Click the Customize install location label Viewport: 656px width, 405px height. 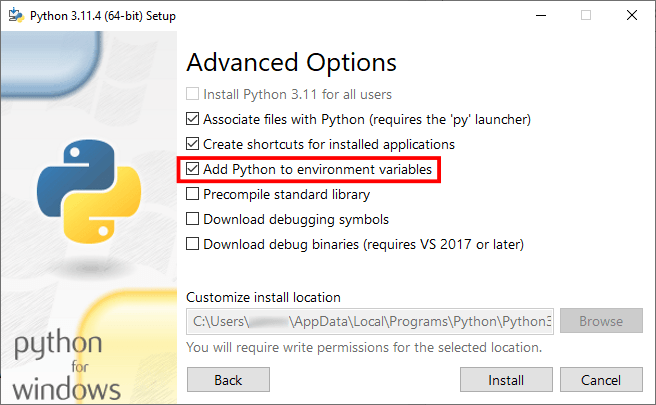click(x=264, y=297)
